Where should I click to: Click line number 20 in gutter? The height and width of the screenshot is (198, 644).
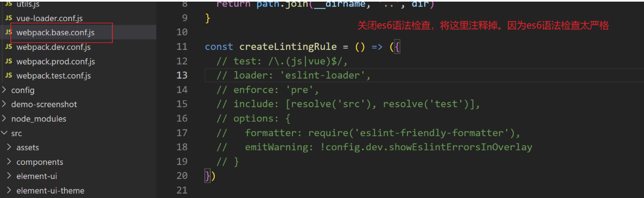point(182,176)
